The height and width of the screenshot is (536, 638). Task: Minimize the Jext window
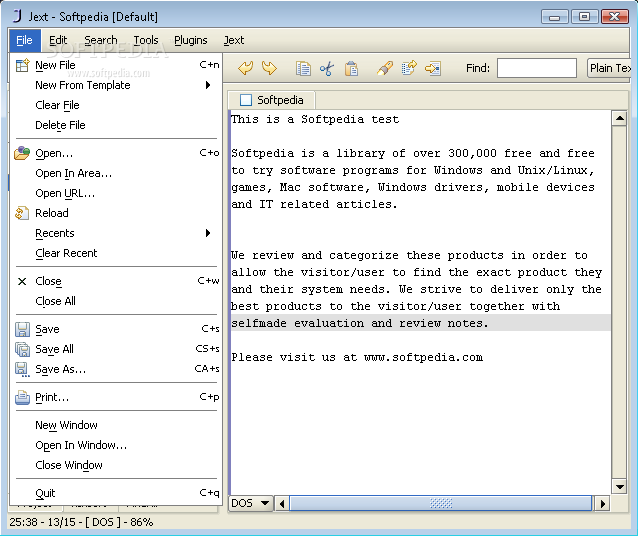pyautogui.click(x=554, y=17)
